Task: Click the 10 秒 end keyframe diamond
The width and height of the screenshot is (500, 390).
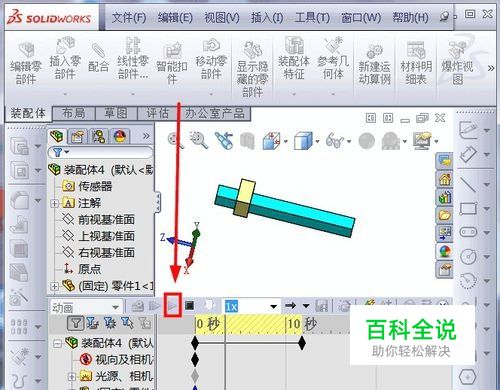Action: [x=302, y=343]
